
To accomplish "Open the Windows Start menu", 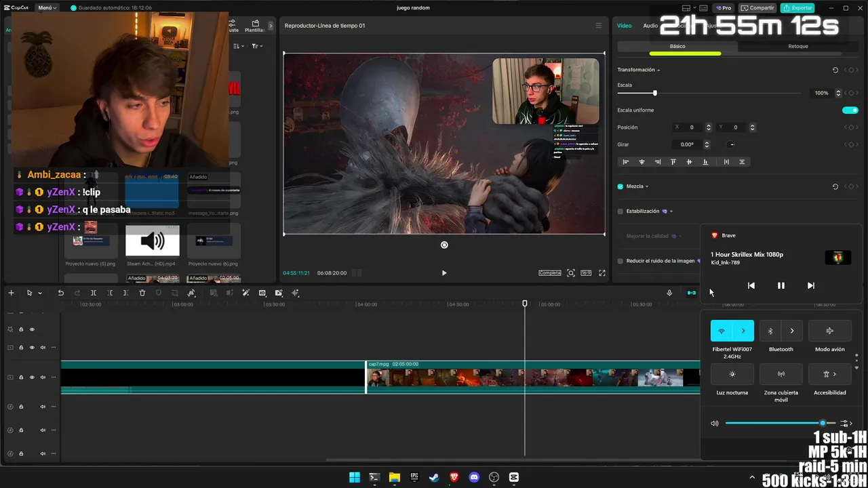I will [355, 477].
